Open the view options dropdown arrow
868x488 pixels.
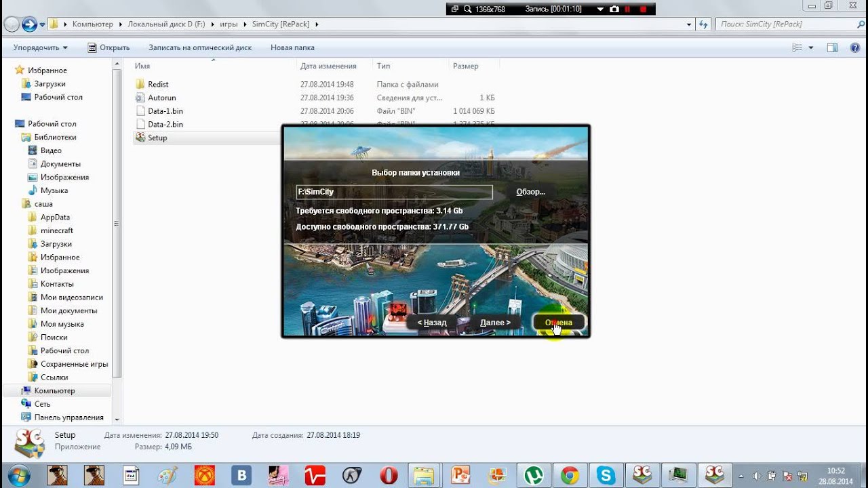(x=811, y=47)
